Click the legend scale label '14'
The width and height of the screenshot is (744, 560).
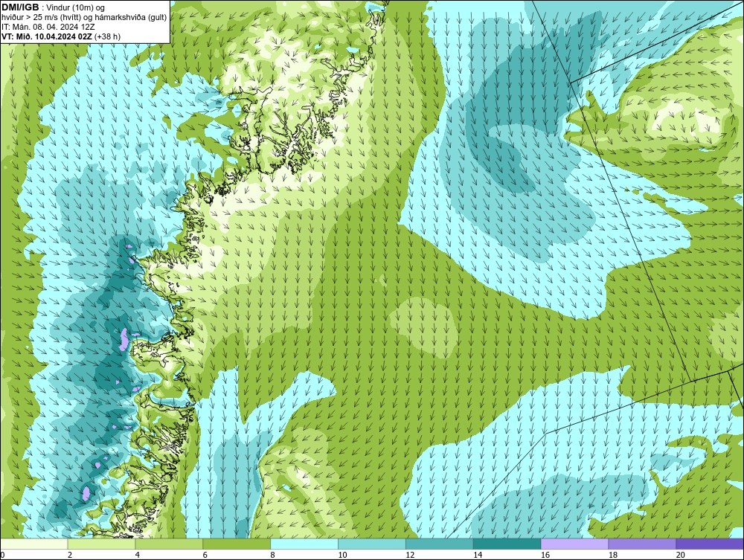coord(478,555)
